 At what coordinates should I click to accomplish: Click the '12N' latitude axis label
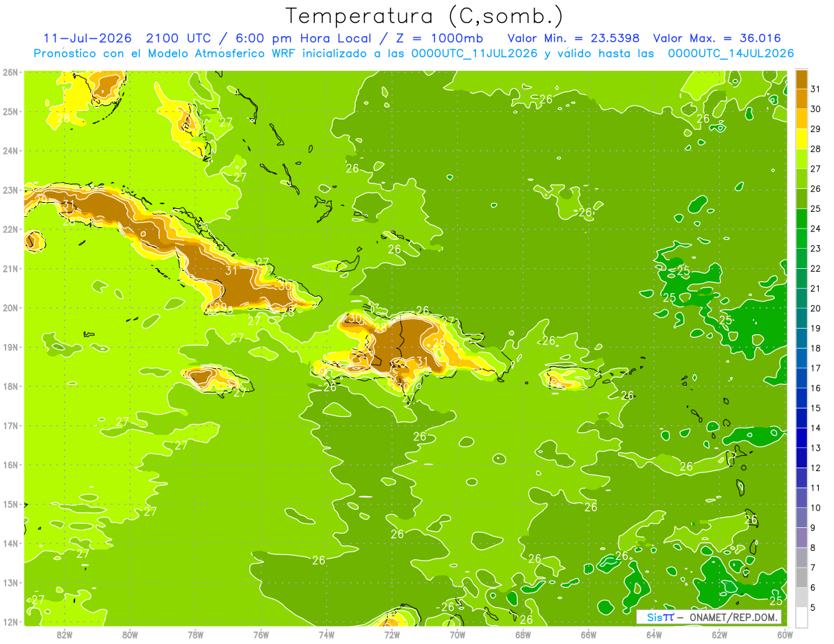click(10, 622)
